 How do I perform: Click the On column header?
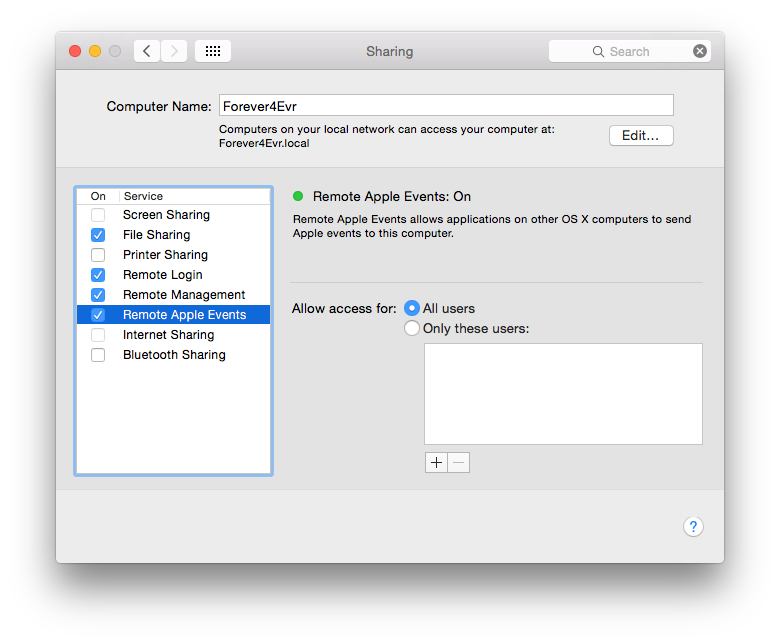(x=98, y=196)
